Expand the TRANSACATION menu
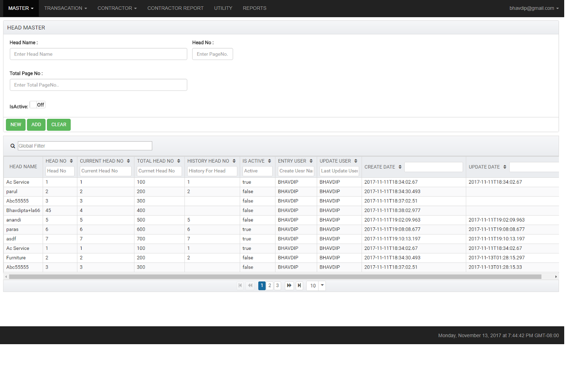The height and width of the screenshot is (368, 588). click(x=65, y=8)
